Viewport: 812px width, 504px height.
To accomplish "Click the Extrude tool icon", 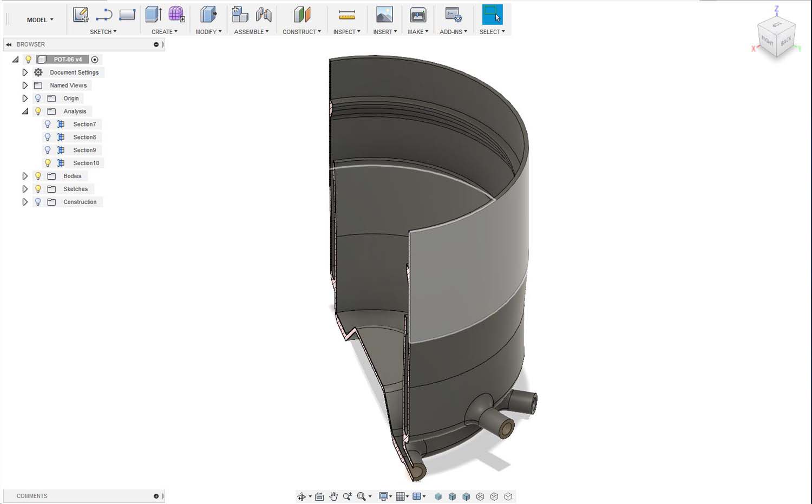I will 154,15.
